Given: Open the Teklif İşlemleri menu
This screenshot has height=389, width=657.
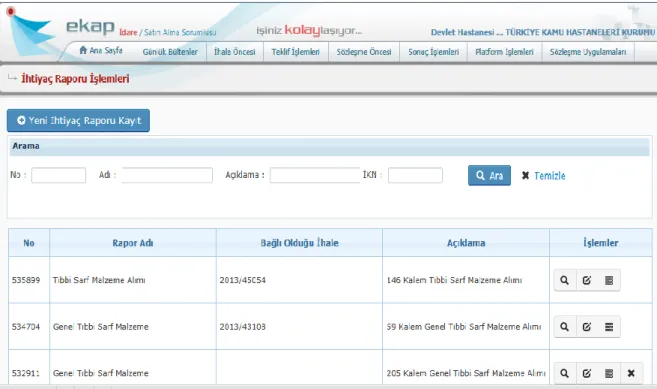Looking at the screenshot, I should click(295, 52).
